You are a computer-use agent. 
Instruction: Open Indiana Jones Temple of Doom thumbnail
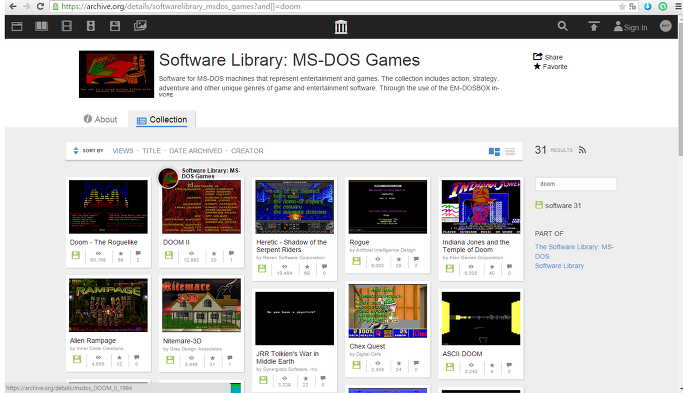[x=481, y=207]
